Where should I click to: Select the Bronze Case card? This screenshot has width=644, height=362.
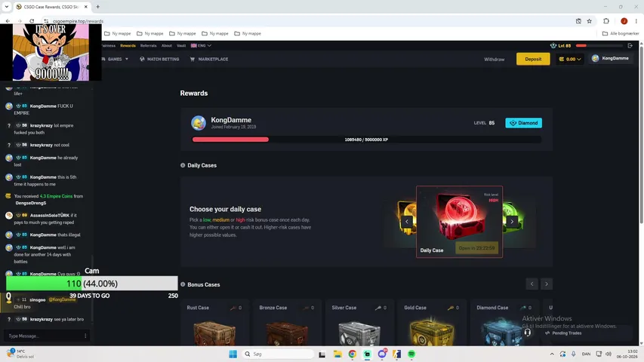pyautogui.click(x=286, y=323)
